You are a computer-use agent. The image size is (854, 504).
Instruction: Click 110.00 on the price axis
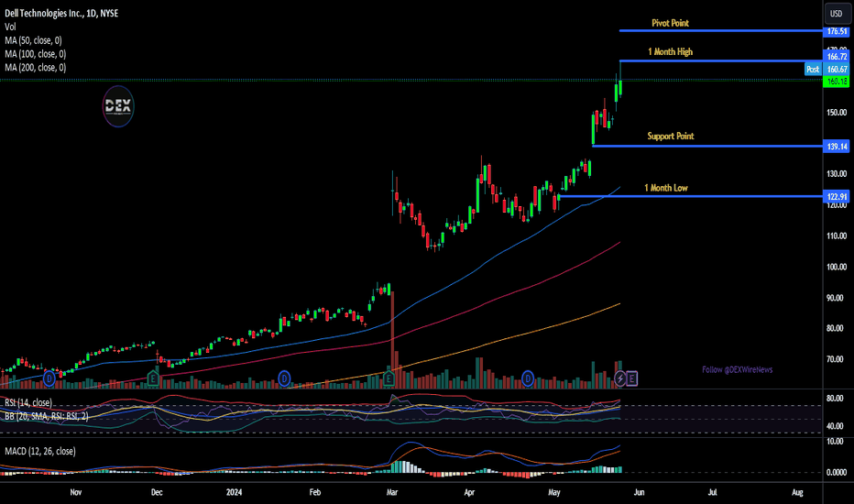pos(837,236)
